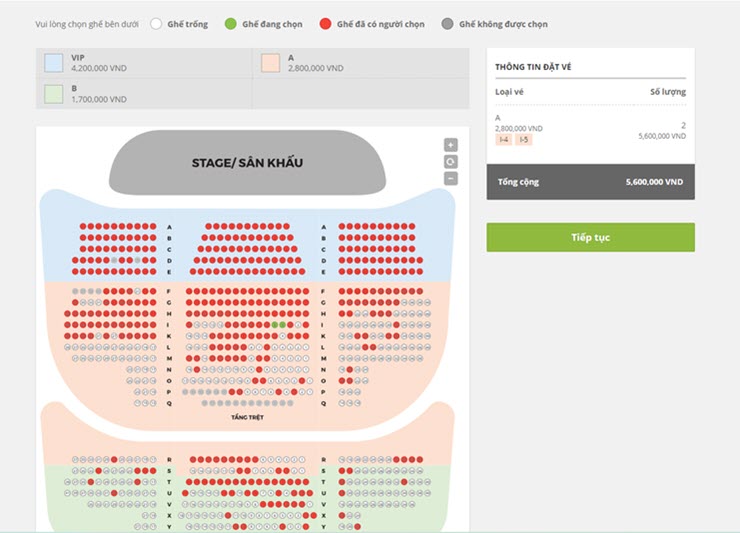
Task: Select the empty white seat in center row K
Action: pos(282,336)
